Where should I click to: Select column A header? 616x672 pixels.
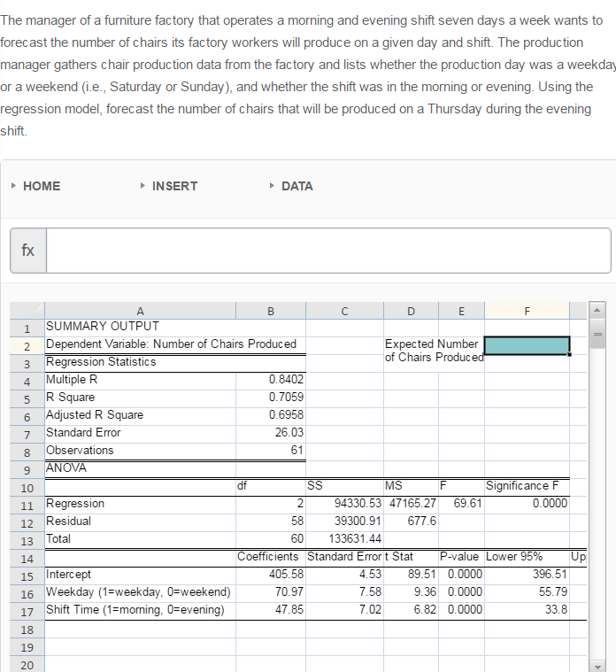click(140, 311)
